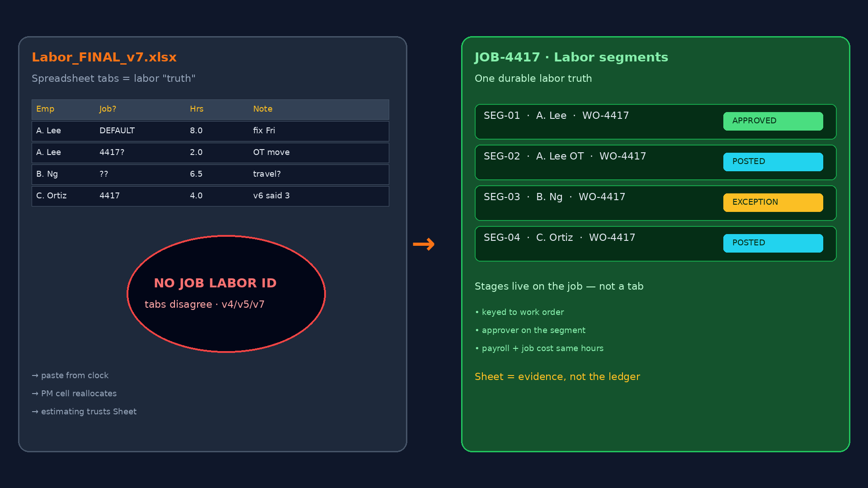Click 'tabs disagree · v4/v5/v7' text
868x488 pixels.
204,305
